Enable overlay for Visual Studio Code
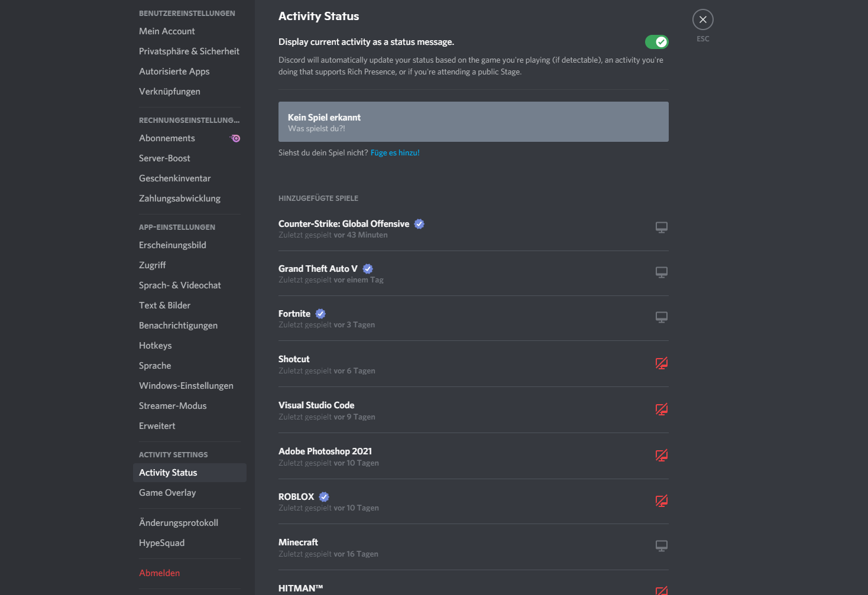This screenshot has height=595, width=868. coord(662,409)
